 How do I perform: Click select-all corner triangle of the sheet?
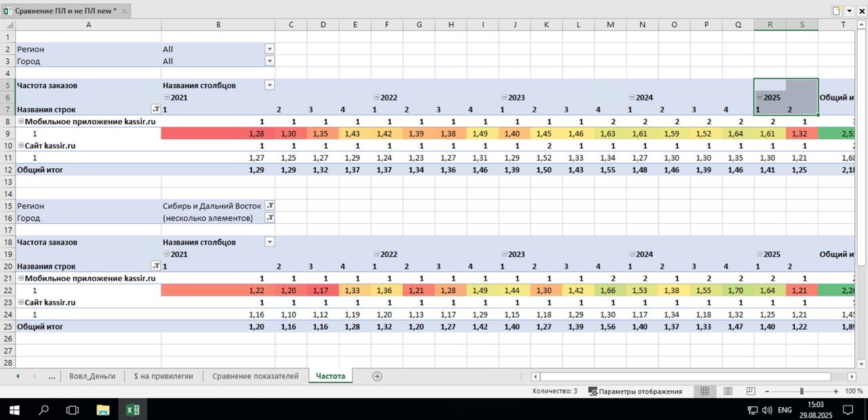7,25
